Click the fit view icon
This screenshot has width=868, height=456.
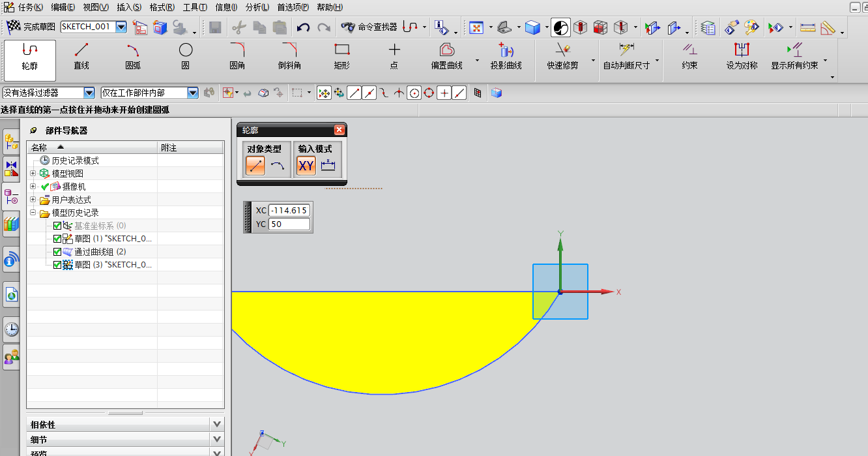476,27
